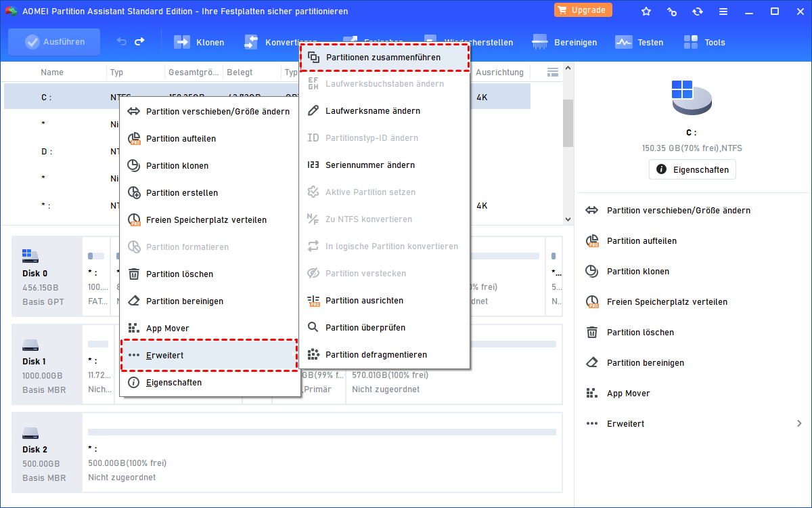This screenshot has height=508, width=812.
Task: Select Partition verschieben/Größe ändern in context menu
Action: (210, 112)
